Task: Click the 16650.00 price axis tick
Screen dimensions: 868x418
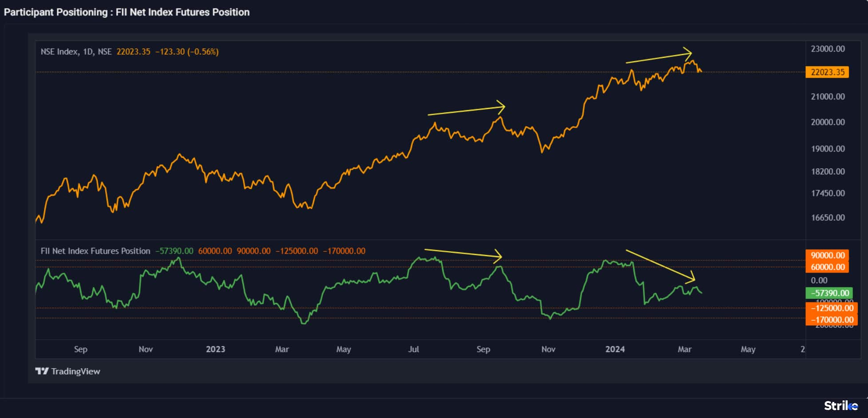Action: (828, 218)
